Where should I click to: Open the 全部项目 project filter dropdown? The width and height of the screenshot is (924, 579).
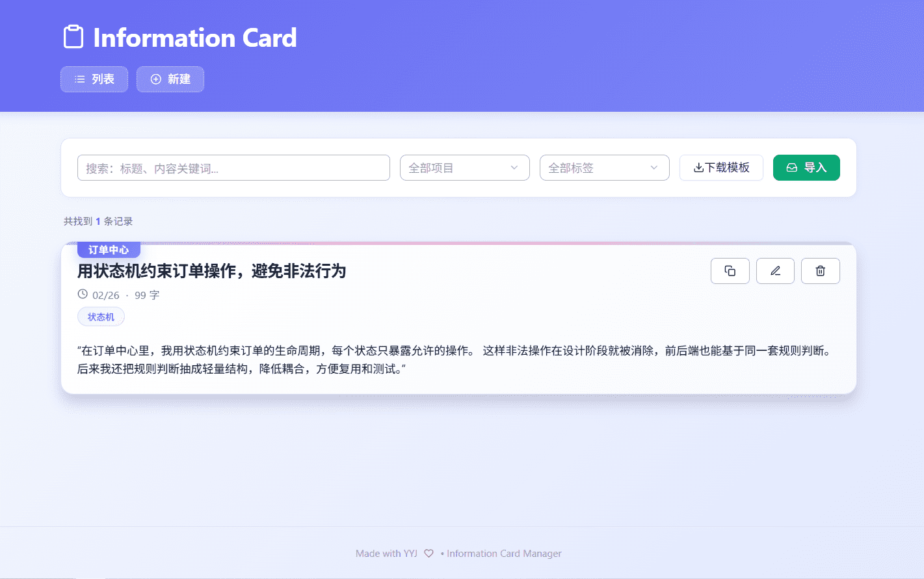464,168
